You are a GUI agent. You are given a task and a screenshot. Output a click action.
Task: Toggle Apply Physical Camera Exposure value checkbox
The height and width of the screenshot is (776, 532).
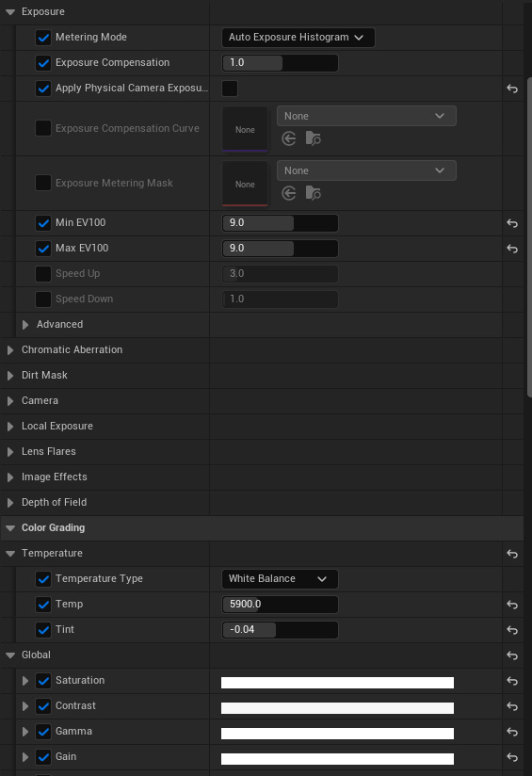tap(230, 89)
